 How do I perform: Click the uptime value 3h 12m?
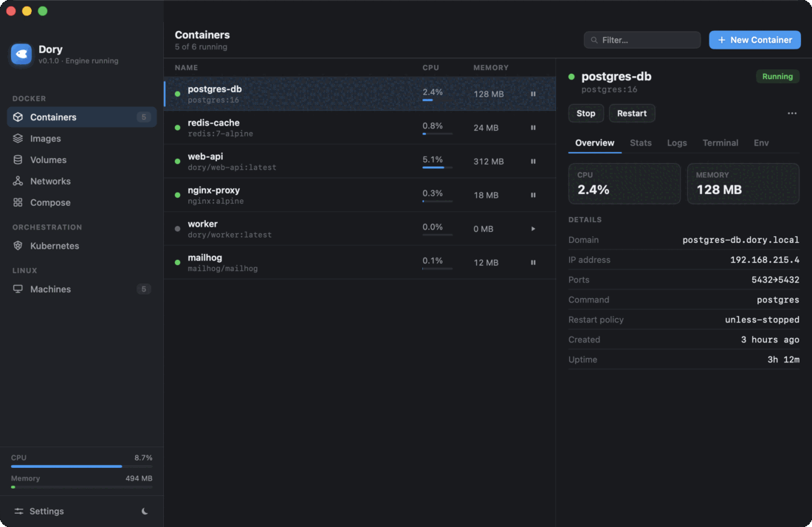[783, 359]
